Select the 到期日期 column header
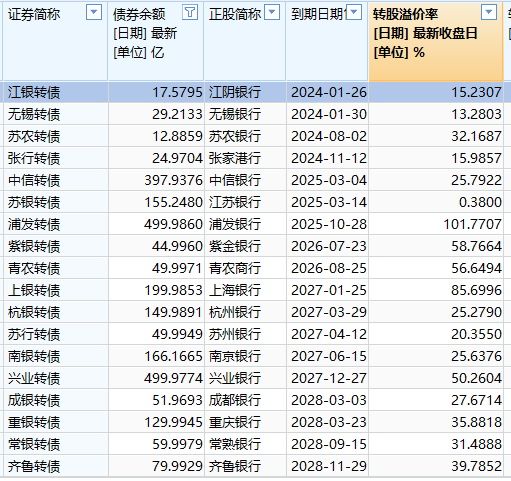 tap(327, 41)
